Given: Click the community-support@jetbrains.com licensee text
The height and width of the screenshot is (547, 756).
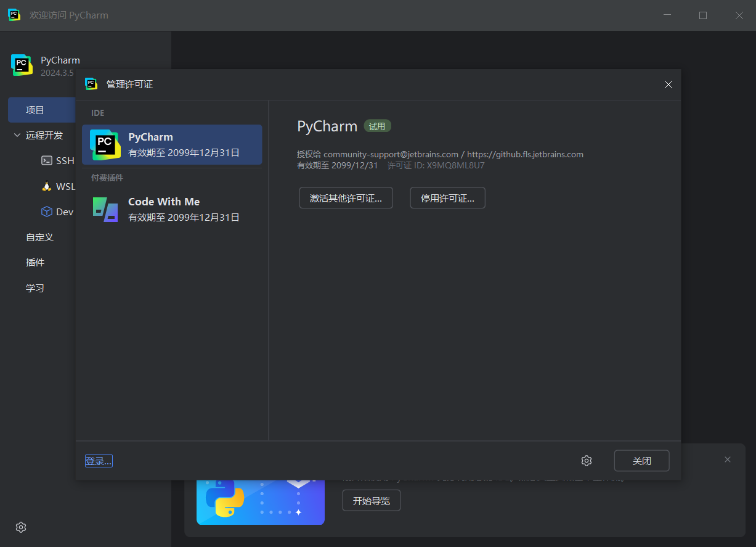Looking at the screenshot, I should pyautogui.click(x=391, y=154).
